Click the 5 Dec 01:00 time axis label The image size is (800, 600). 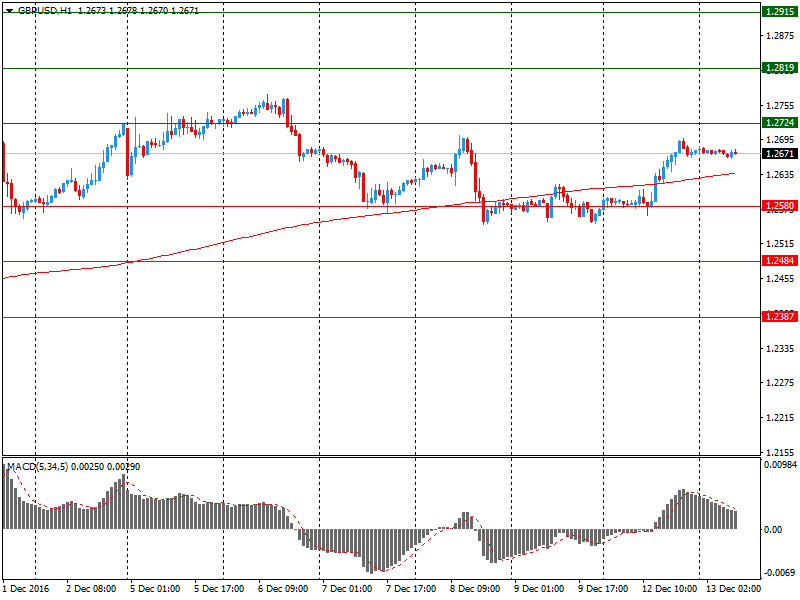tap(155, 589)
